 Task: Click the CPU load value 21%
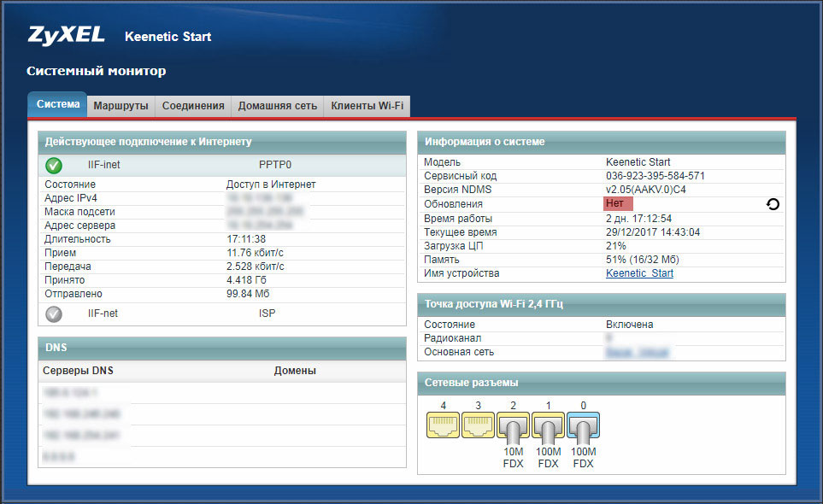[616, 246]
